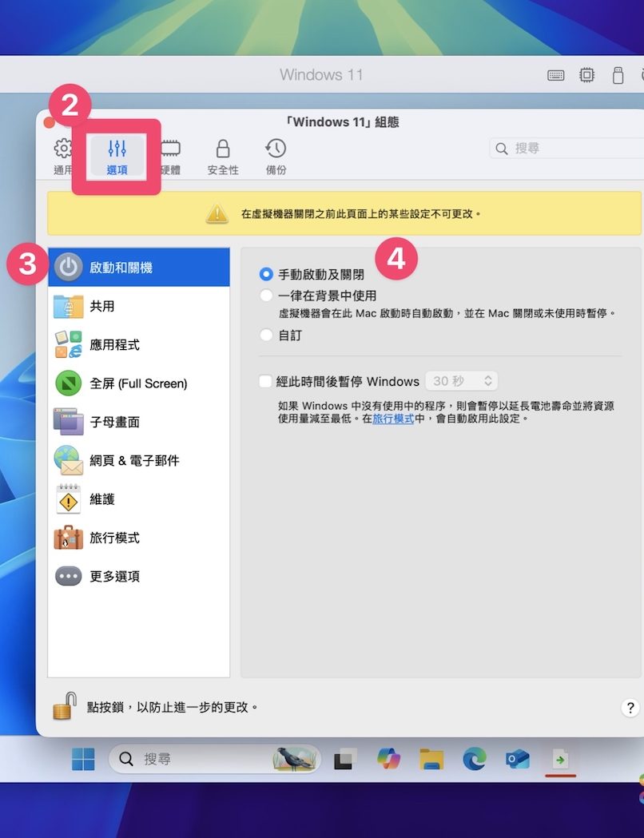
Task: Choose the 一律在背景中使用 option
Action: (266, 296)
